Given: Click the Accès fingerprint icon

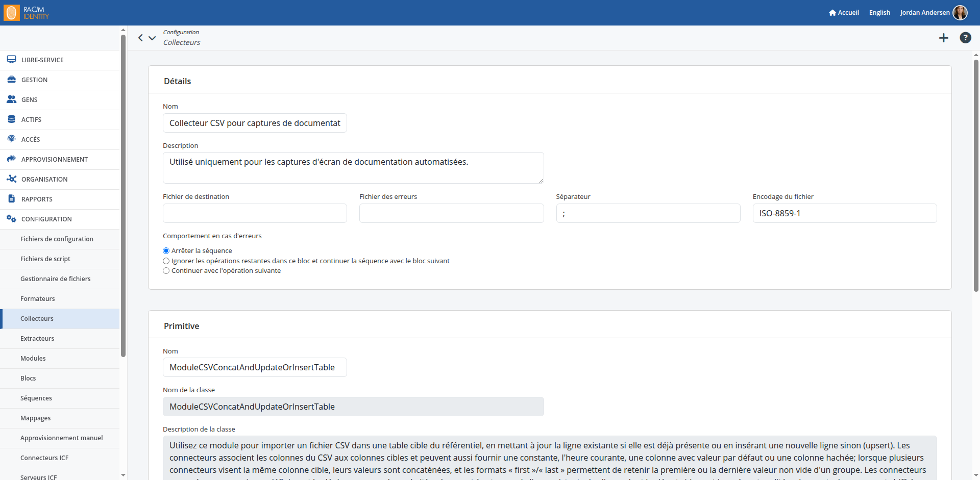Looking at the screenshot, I should (11, 139).
